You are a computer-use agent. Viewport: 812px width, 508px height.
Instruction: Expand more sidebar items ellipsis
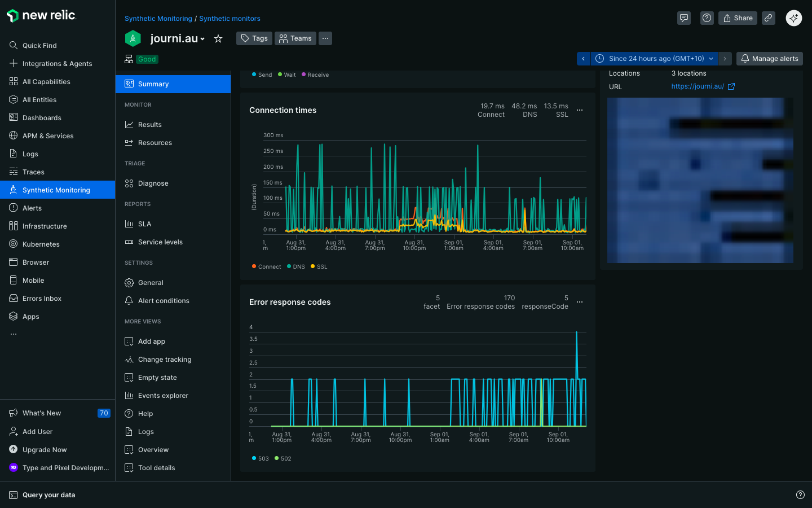tap(14, 334)
